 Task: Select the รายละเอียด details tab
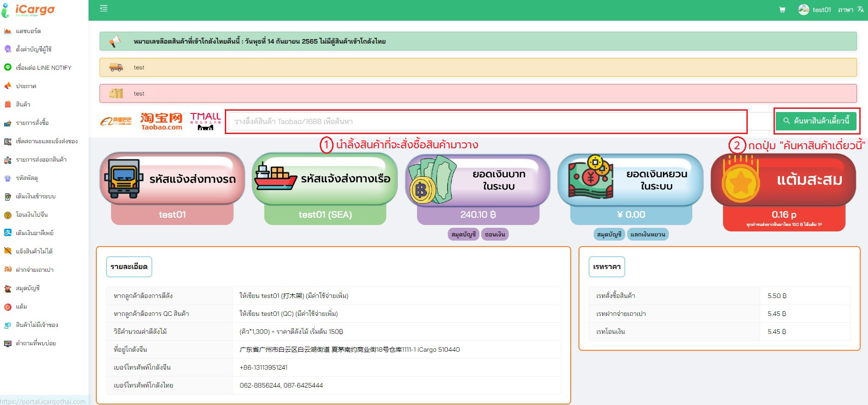[129, 267]
